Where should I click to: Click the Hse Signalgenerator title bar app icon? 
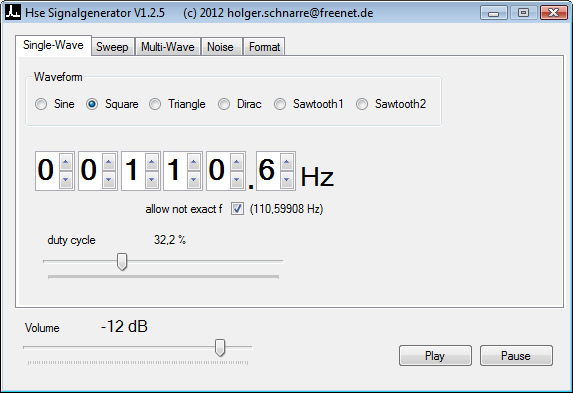click(x=13, y=13)
